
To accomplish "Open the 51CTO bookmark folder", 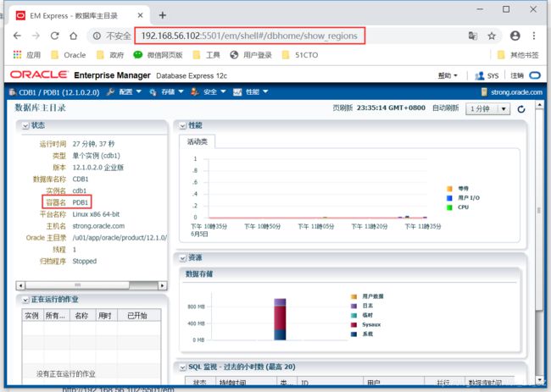I will pos(300,55).
